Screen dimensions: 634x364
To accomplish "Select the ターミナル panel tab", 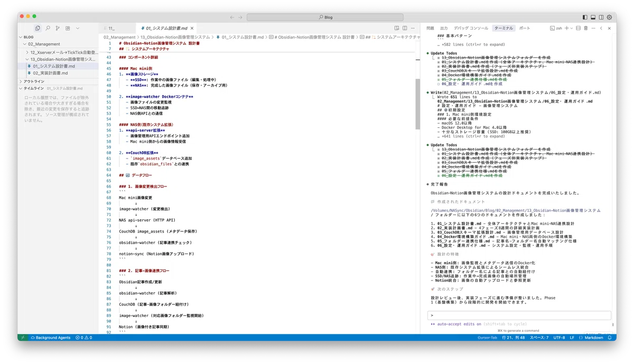I will (504, 28).
